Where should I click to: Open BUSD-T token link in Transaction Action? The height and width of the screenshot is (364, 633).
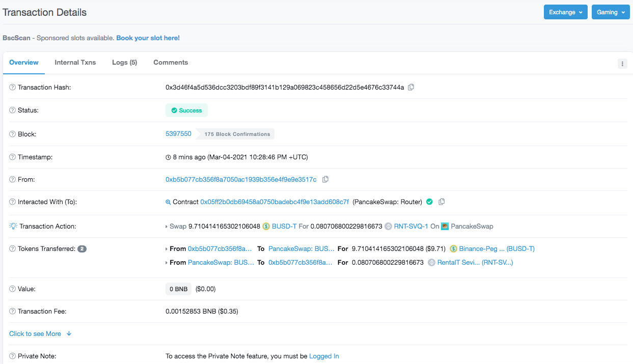click(284, 226)
